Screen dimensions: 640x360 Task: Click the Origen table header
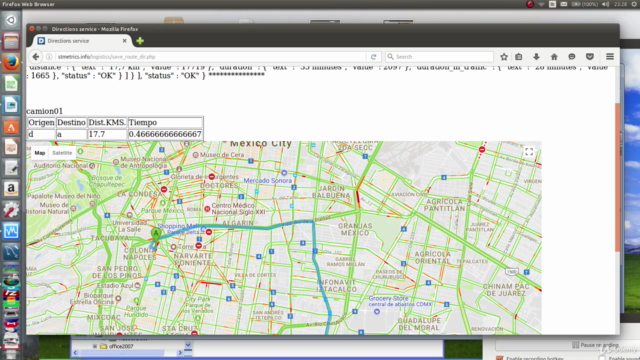[41, 122]
